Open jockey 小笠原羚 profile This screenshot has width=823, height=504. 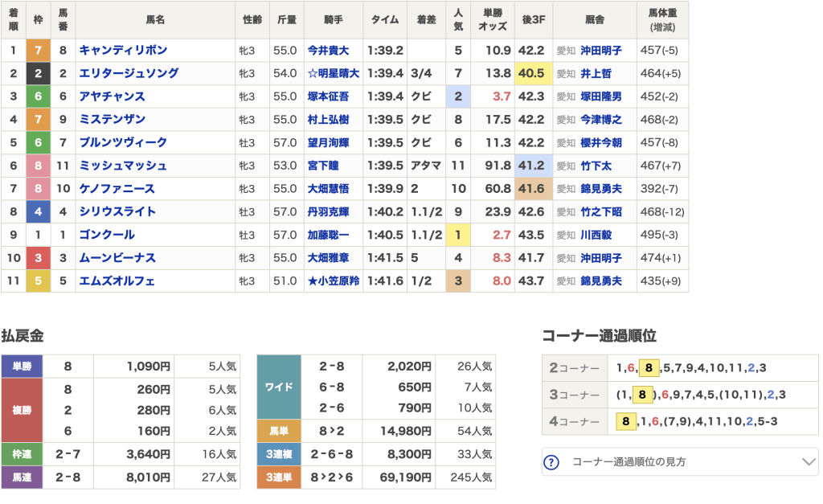click(x=334, y=281)
